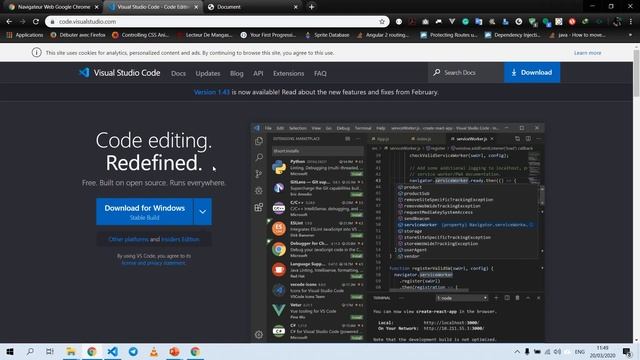640x360 pixels.
Task: Open the Sprite Database bookmark
Action: point(327,35)
